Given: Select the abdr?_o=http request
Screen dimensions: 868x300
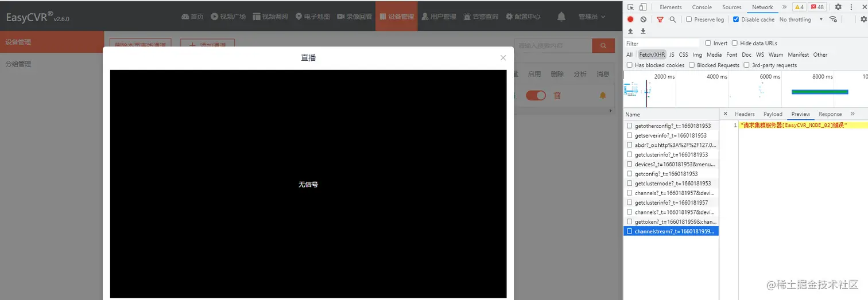Looking at the screenshot, I should (671, 145).
